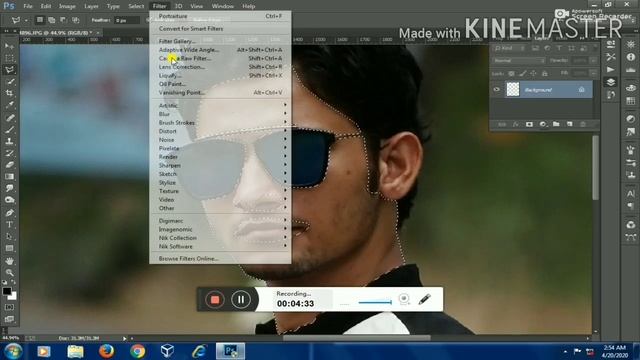This screenshot has width=640, height=360.
Task: Stop the screen recording
Action: 215,300
